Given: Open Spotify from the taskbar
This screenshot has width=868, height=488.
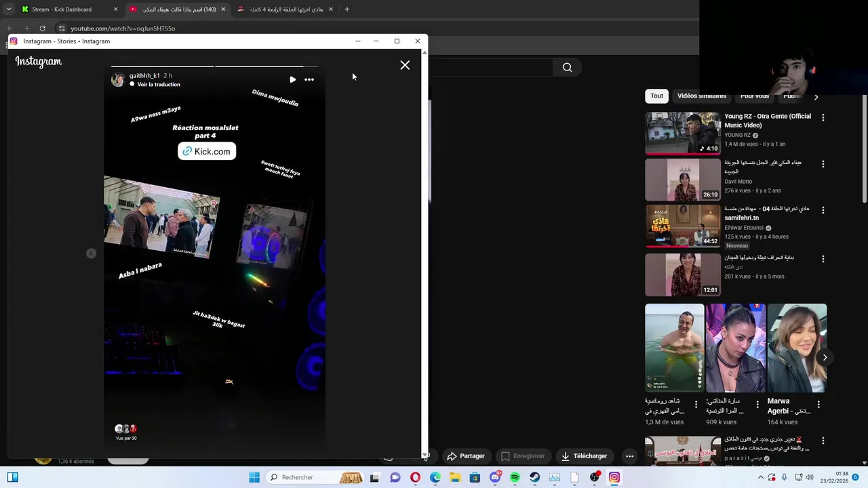Looking at the screenshot, I should point(515,478).
